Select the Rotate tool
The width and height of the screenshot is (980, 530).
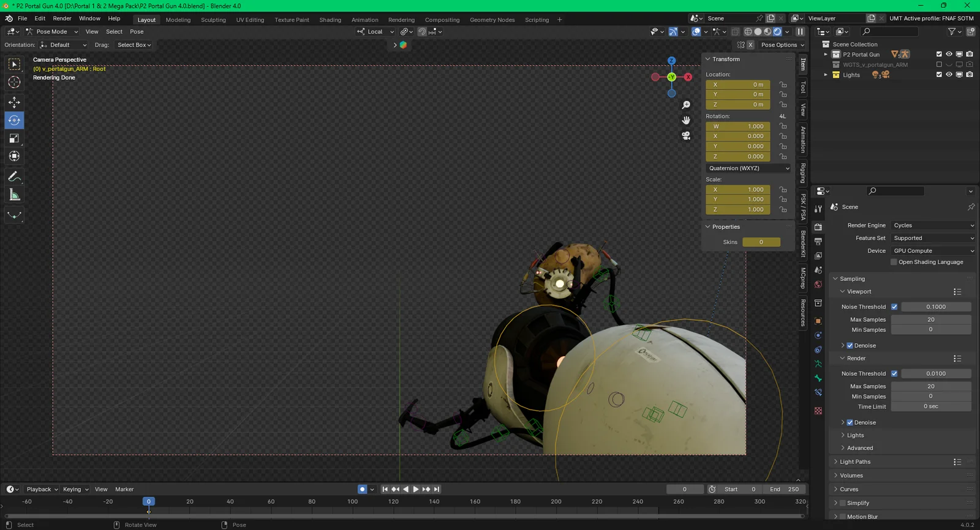click(14, 120)
